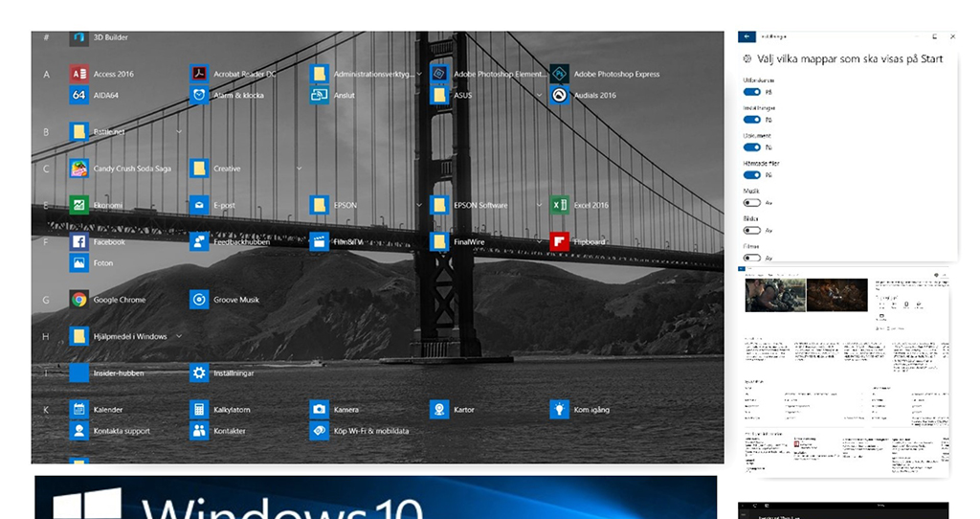The height and width of the screenshot is (519, 980).
Task: Click letter G section header
Action: (x=46, y=300)
